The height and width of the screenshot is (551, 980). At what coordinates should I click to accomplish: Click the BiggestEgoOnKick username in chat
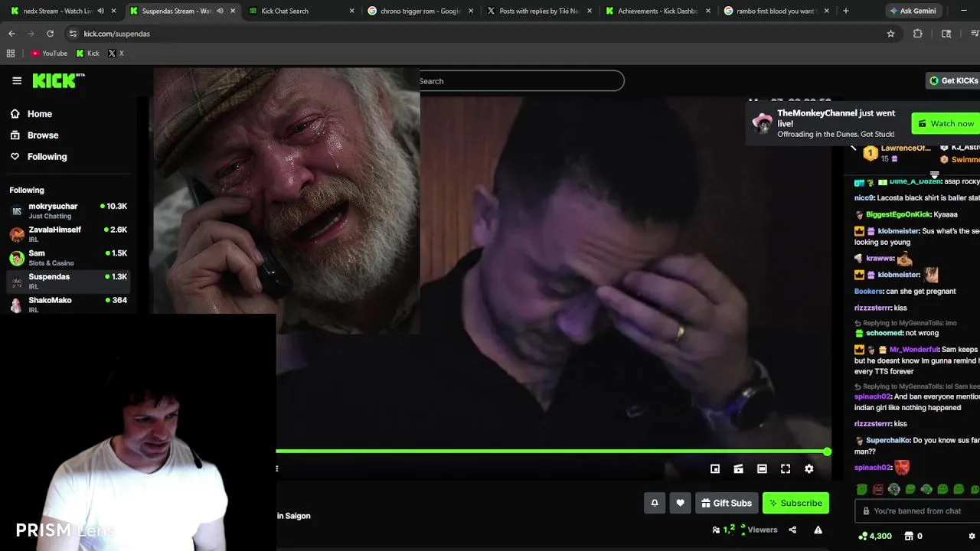point(898,215)
